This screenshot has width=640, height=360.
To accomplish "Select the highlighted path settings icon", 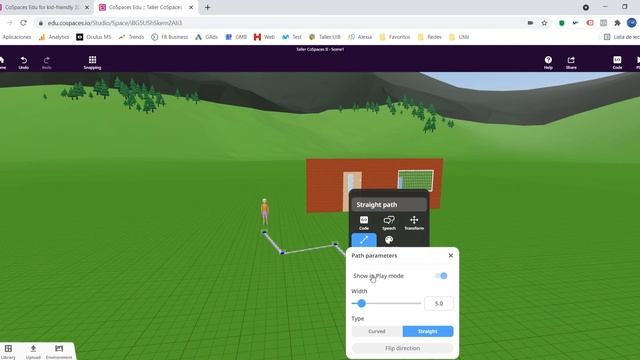I will pyautogui.click(x=364, y=240).
